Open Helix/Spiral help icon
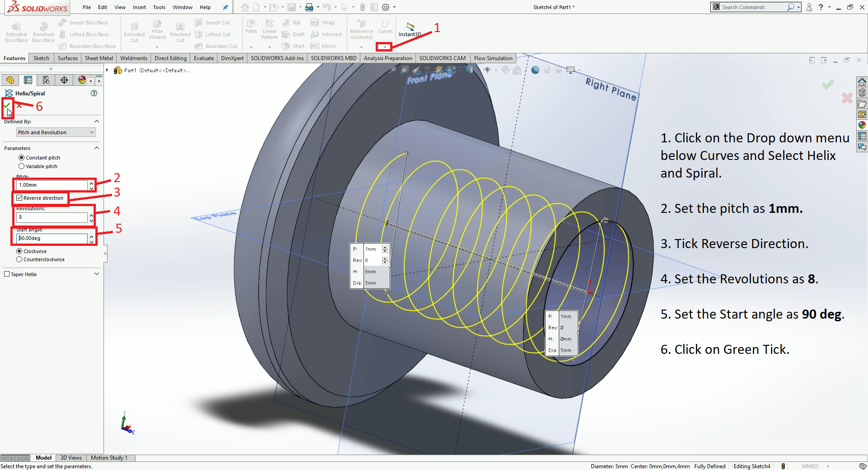 (94, 93)
